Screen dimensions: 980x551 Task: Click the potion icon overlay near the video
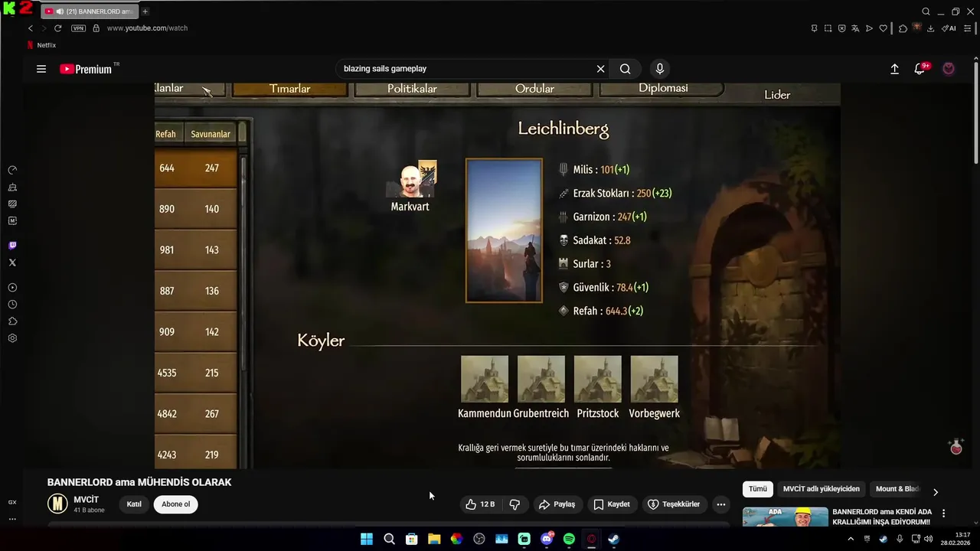(956, 446)
